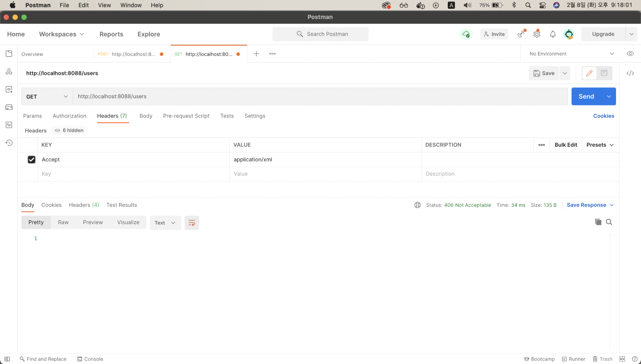Open notifications bell icon

[x=553, y=34]
